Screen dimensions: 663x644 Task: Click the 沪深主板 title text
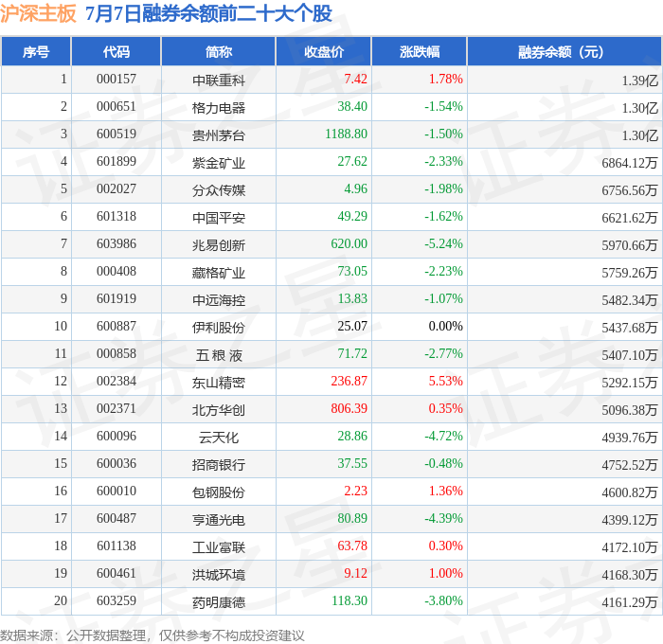38,13
